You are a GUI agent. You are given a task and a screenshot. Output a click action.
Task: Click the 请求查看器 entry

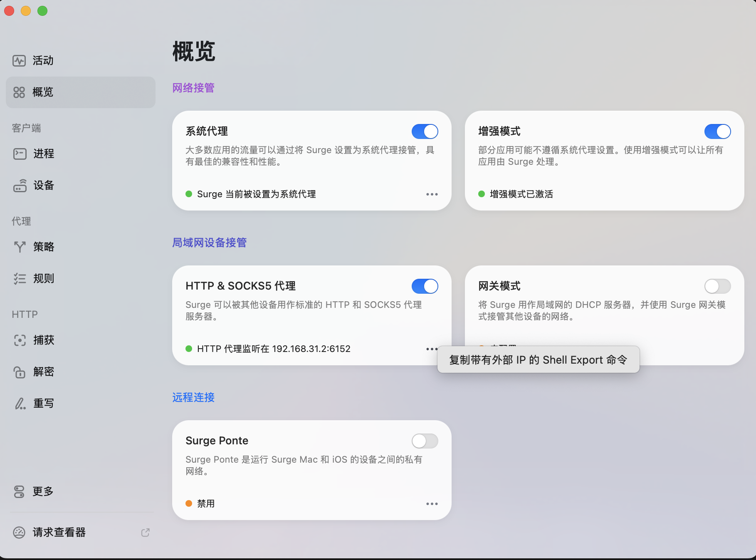click(59, 532)
